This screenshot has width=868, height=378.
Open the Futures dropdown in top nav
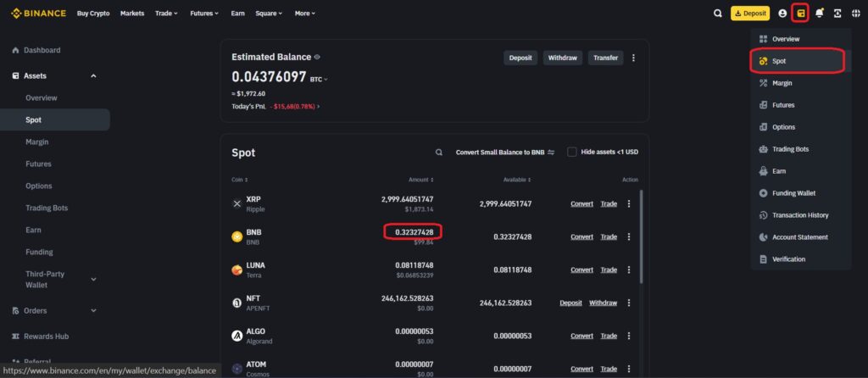204,14
